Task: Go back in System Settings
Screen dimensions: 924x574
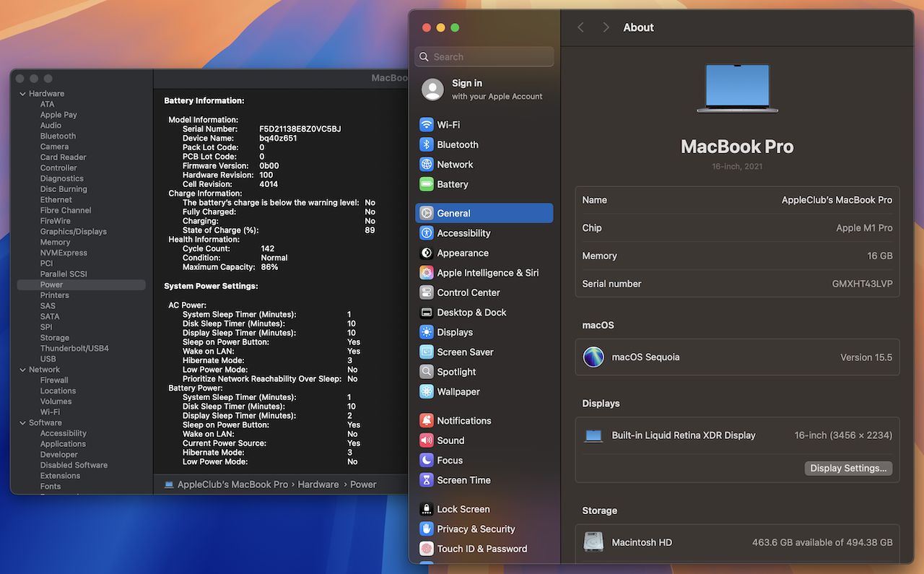Action: coord(580,27)
